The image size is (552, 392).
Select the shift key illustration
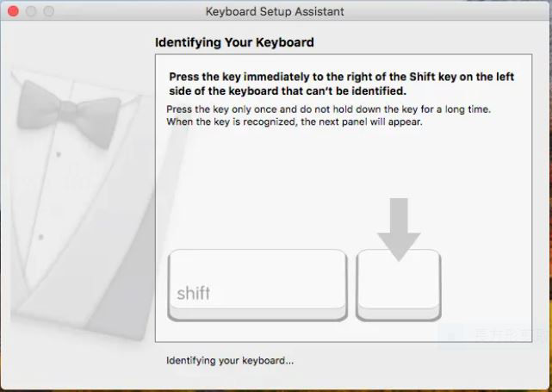257,285
